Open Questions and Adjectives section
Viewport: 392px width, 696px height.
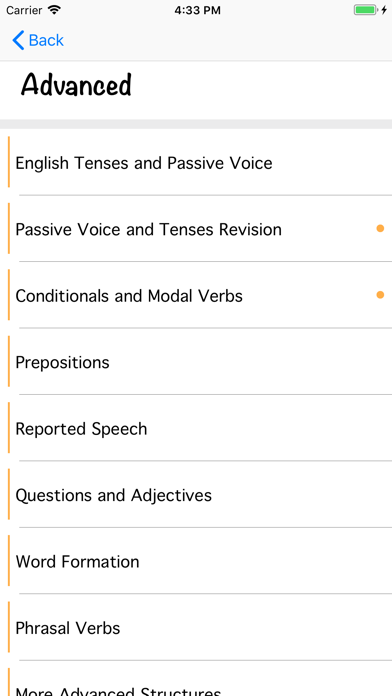[196, 495]
